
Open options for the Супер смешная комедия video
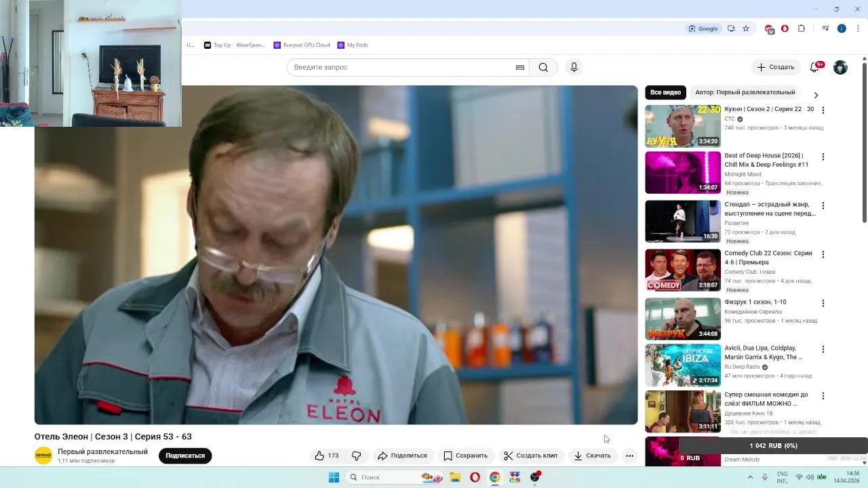[x=823, y=395]
